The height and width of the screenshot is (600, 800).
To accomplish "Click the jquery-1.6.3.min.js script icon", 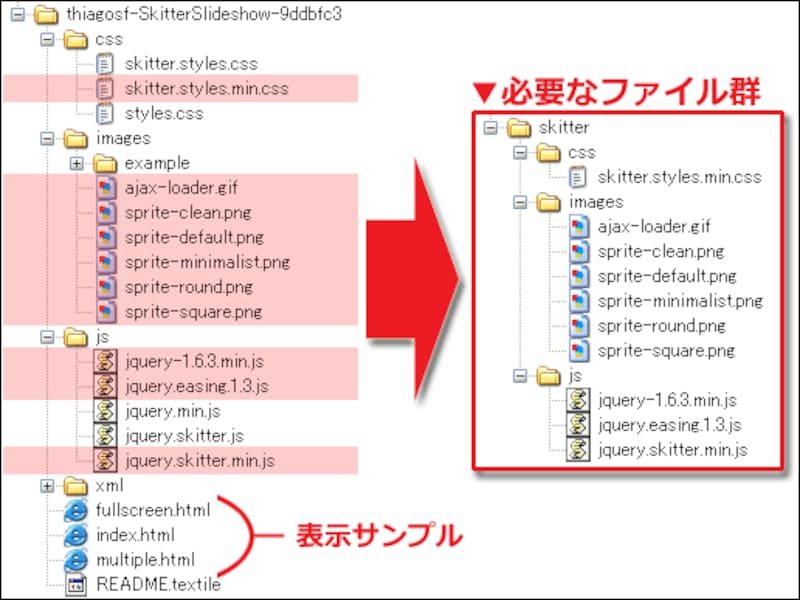I will pos(105,361).
